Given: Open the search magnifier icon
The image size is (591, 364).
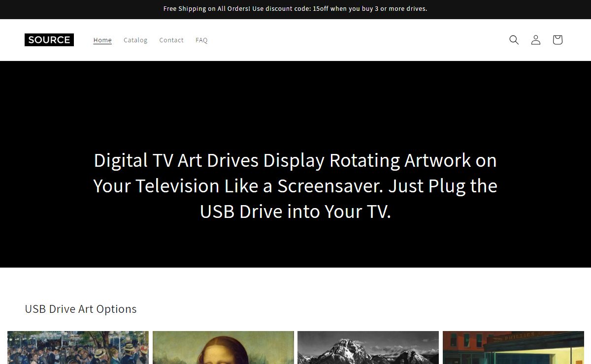Looking at the screenshot, I should 514,40.
